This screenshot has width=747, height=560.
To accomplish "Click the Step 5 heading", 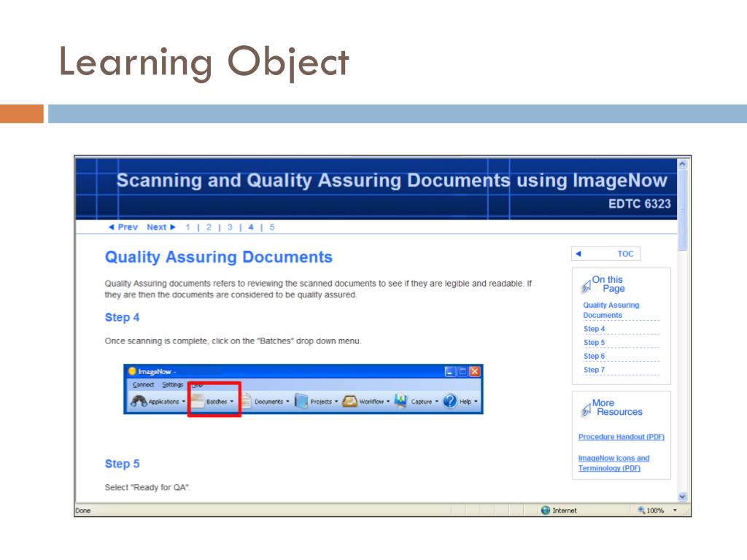I will (x=122, y=464).
